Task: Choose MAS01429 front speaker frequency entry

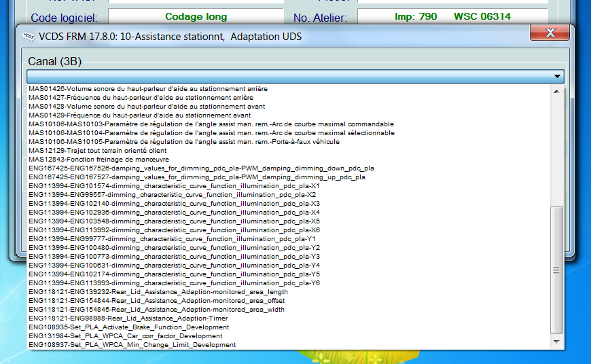Action: (139, 115)
